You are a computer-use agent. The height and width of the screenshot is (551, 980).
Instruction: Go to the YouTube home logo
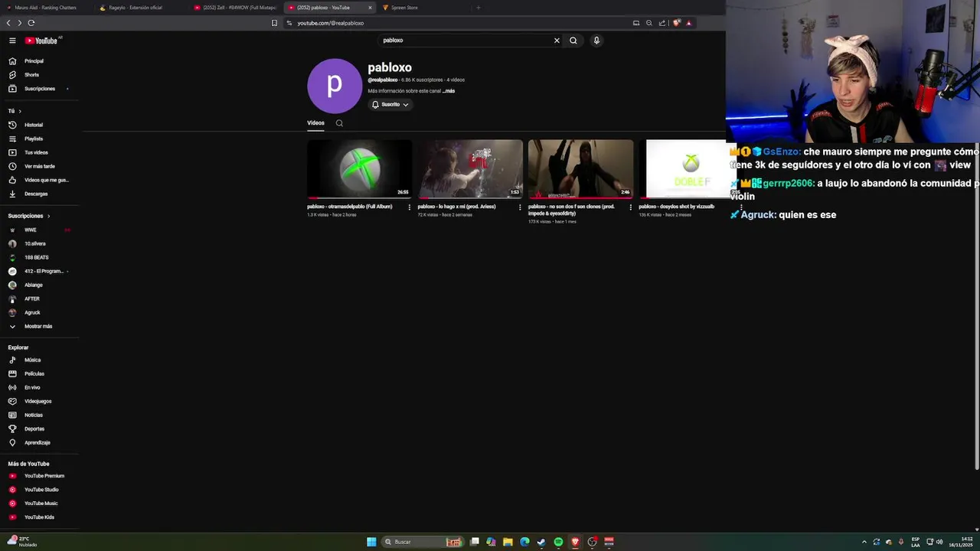click(x=41, y=41)
